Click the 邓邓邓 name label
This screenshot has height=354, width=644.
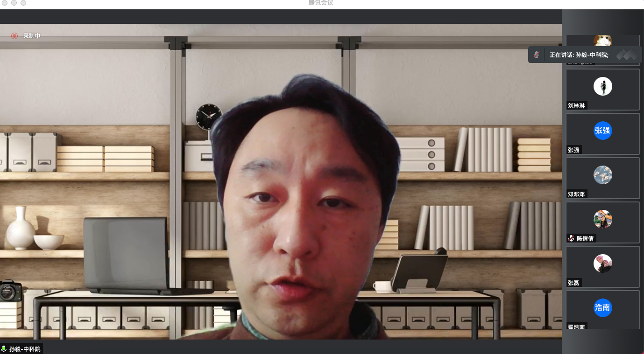[576, 194]
